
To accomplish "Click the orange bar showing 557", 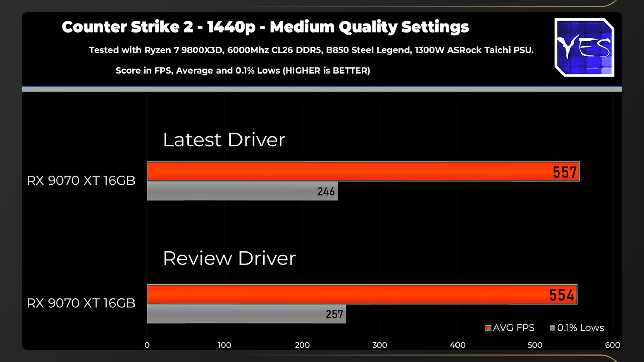I will 362,172.
